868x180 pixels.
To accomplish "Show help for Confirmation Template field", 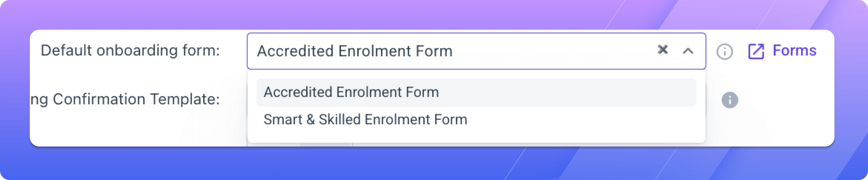I will [x=730, y=100].
